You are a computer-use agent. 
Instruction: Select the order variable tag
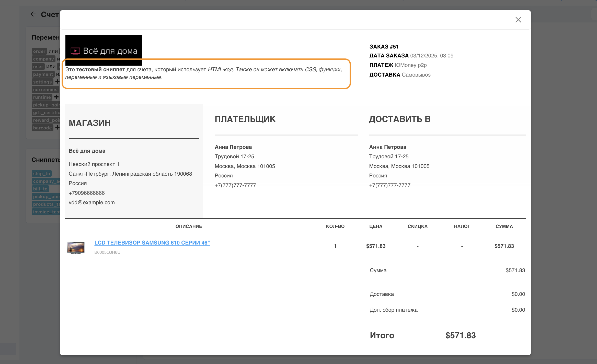coord(39,51)
